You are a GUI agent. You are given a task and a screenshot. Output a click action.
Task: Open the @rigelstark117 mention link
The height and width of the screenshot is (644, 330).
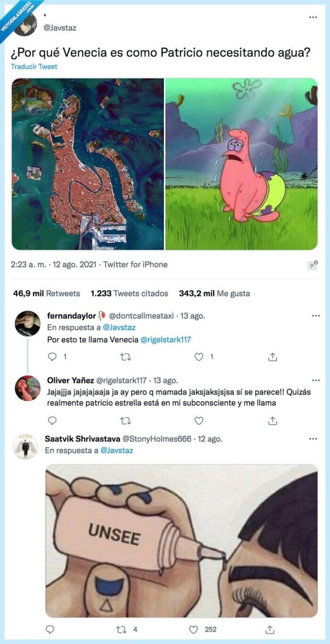tap(165, 339)
